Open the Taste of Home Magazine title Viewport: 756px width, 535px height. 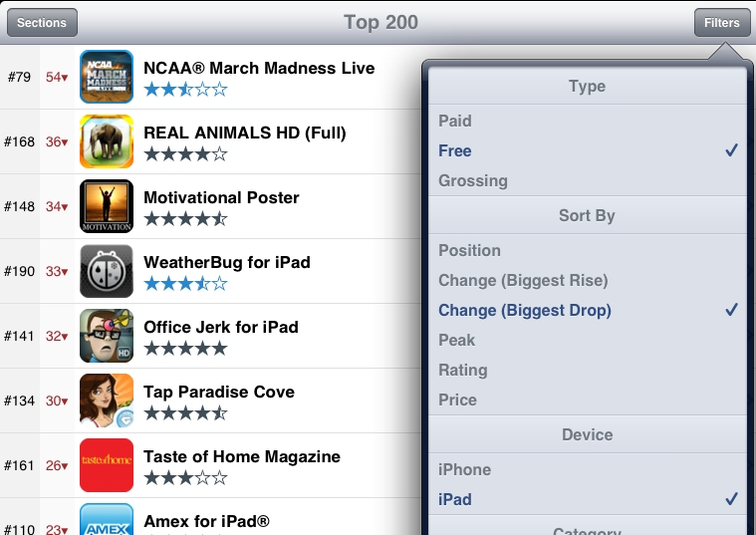coord(242,456)
